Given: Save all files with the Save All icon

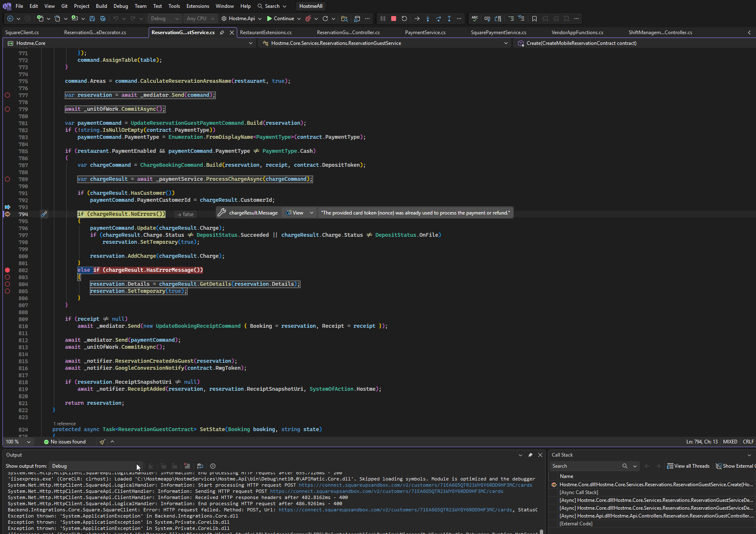Looking at the screenshot, I should [103, 19].
